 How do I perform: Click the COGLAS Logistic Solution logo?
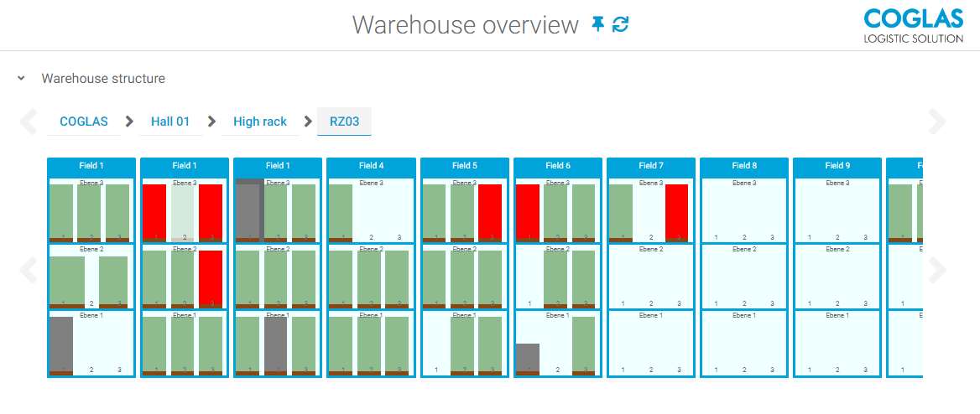pyautogui.click(x=913, y=26)
